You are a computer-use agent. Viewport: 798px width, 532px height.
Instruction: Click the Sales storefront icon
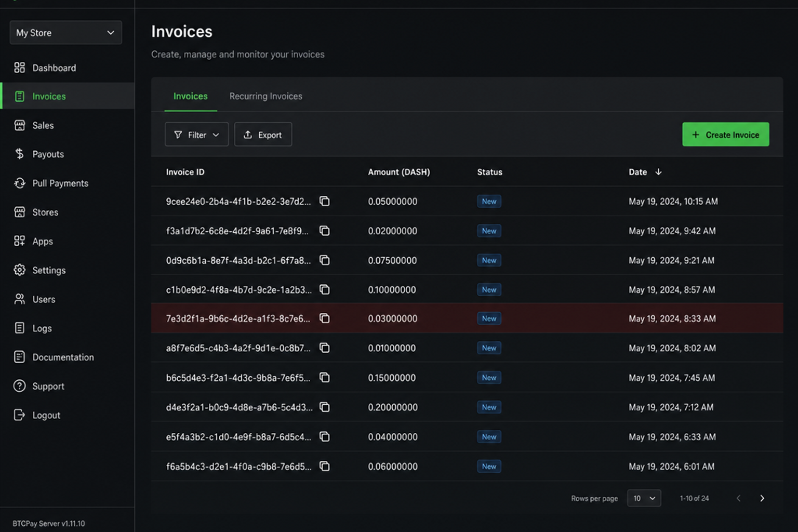[19, 125]
